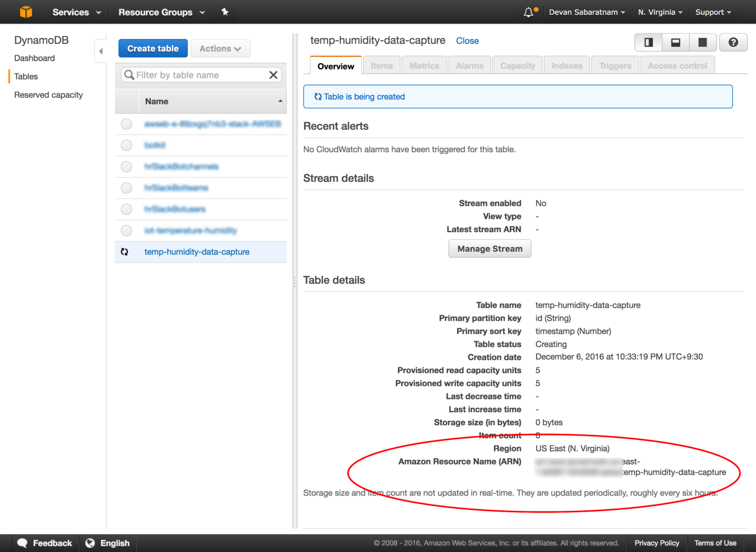756x552 pixels.
Task: Open the Terms of Use link
Action: coord(715,543)
